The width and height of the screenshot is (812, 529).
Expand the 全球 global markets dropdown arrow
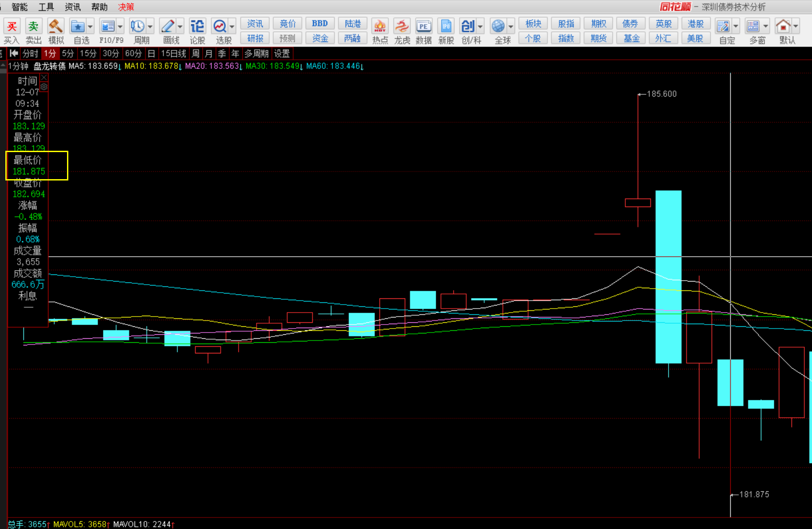tap(511, 27)
